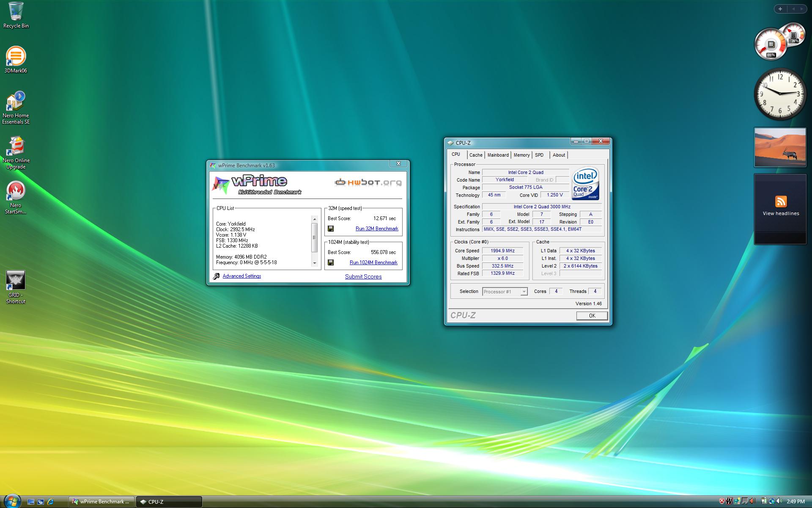
Task: Click the save icon beside Run 1024M Benchmark
Action: pyautogui.click(x=331, y=262)
